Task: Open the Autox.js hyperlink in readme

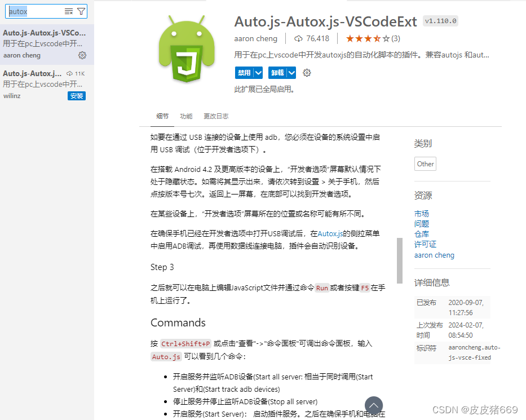Action: [x=330, y=233]
